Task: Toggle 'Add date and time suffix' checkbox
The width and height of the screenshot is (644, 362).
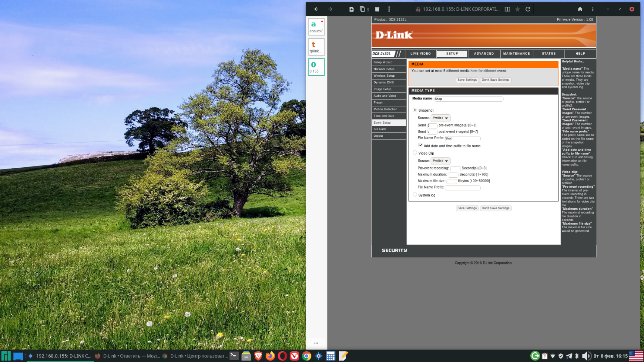Action: tap(420, 145)
